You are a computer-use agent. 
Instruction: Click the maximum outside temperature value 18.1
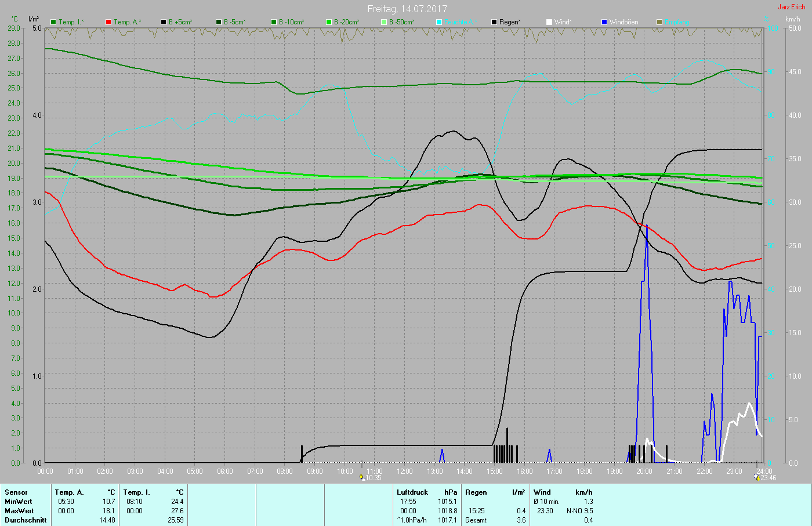tap(108, 511)
